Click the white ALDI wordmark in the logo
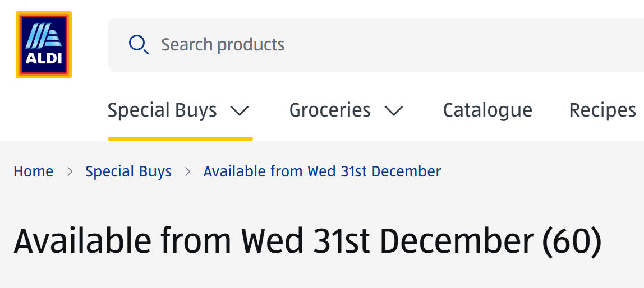 (x=44, y=59)
